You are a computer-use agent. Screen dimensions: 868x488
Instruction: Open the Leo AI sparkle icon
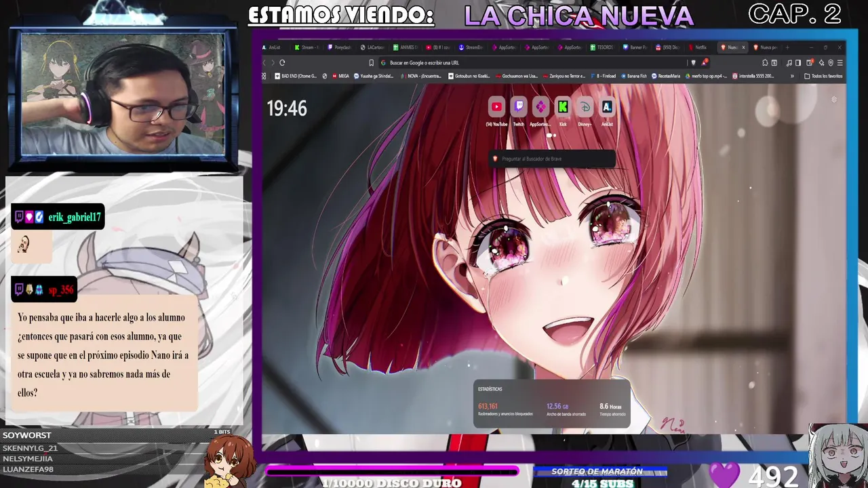821,63
